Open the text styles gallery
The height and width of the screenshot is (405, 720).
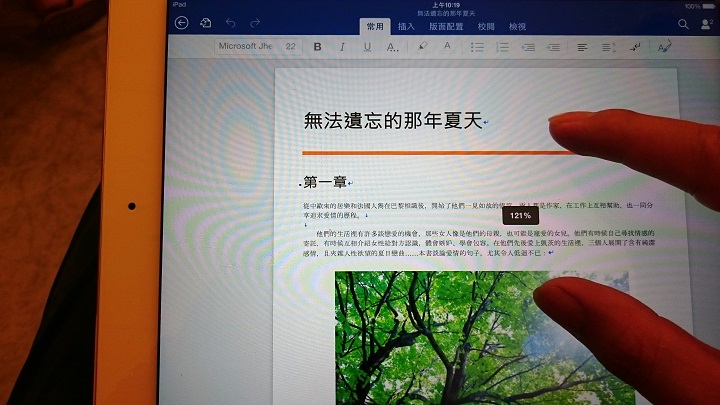tap(664, 46)
